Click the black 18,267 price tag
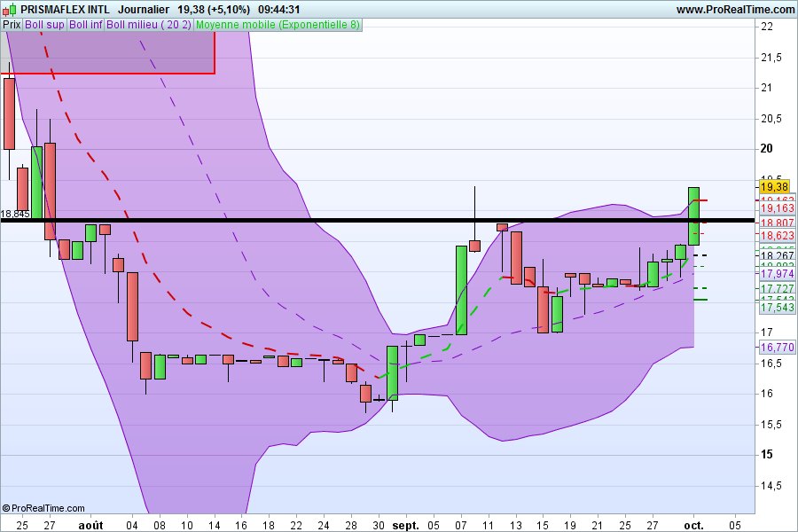 click(777, 255)
